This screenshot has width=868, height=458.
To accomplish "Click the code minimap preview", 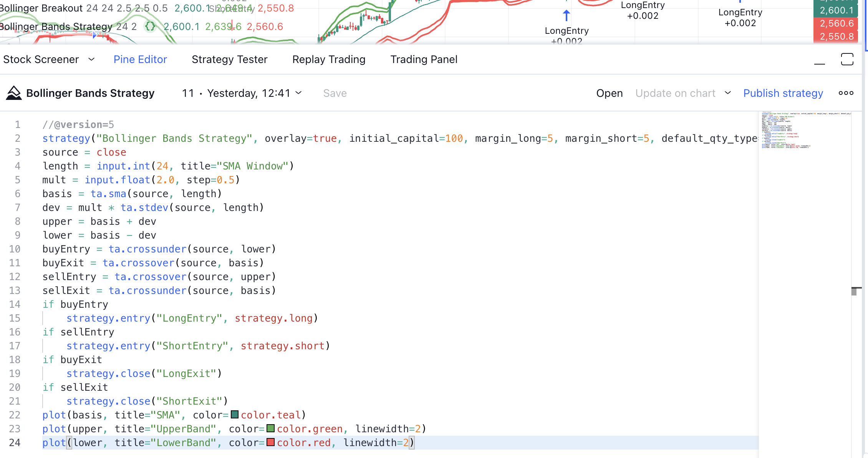I will pyautogui.click(x=805, y=130).
